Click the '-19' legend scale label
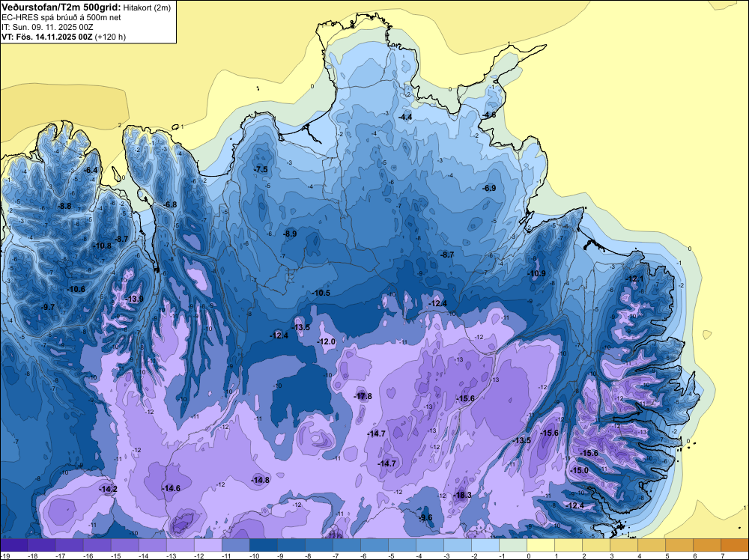749x560 pixels. [4, 556]
